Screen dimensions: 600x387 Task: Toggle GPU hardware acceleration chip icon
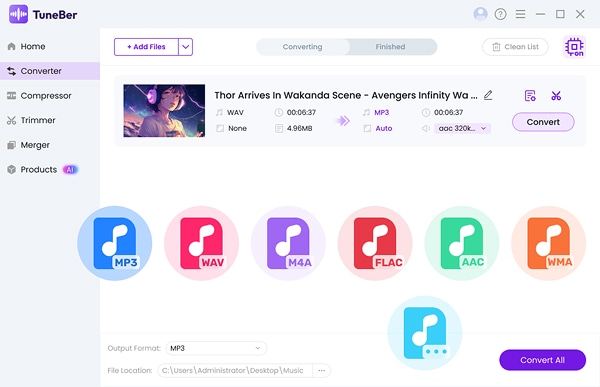pos(574,47)
